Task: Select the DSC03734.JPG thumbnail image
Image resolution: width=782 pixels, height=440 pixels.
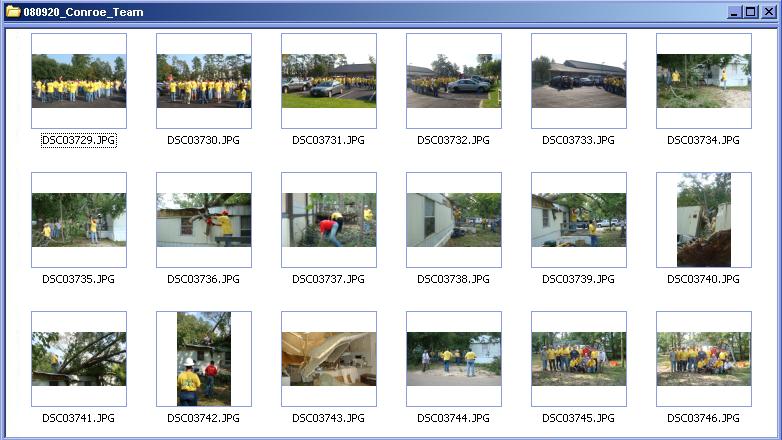Action: (704, 81)
